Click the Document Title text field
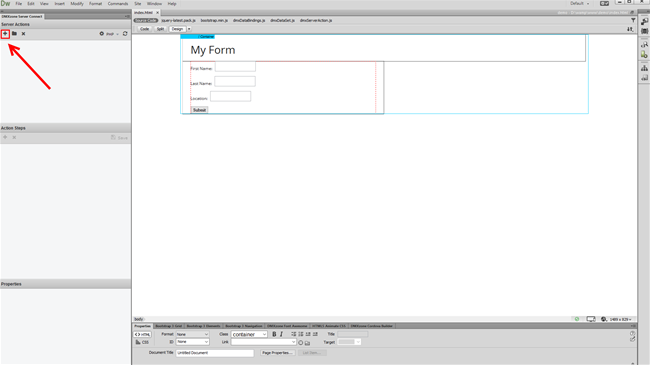 (215, 353)
